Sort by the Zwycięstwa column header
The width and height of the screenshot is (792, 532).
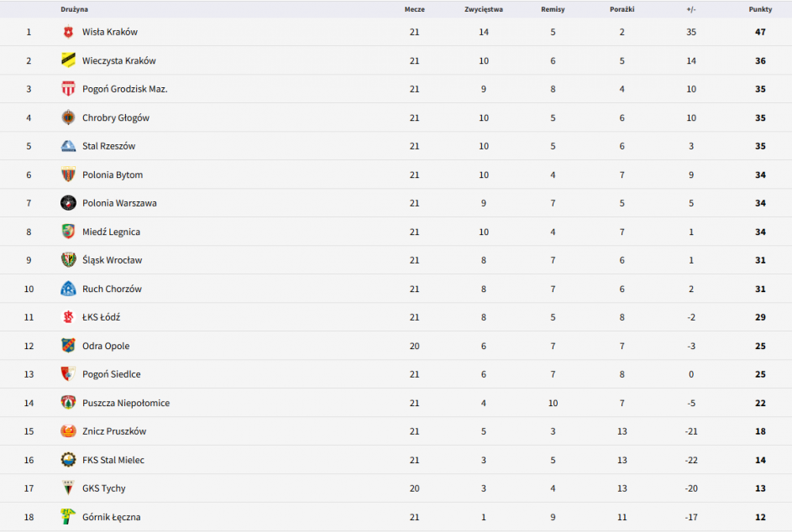(484, 9)
